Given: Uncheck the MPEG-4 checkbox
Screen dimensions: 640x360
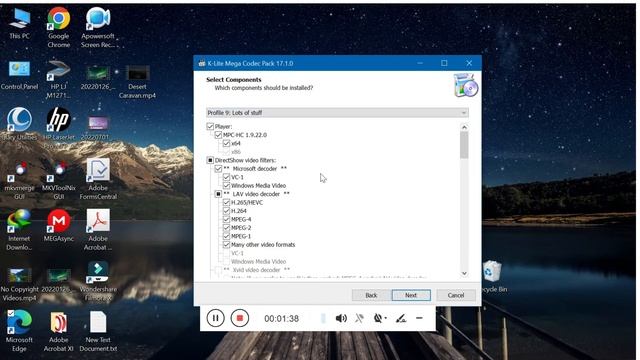Looking at the screenshot, I should [x=226, y=220].
